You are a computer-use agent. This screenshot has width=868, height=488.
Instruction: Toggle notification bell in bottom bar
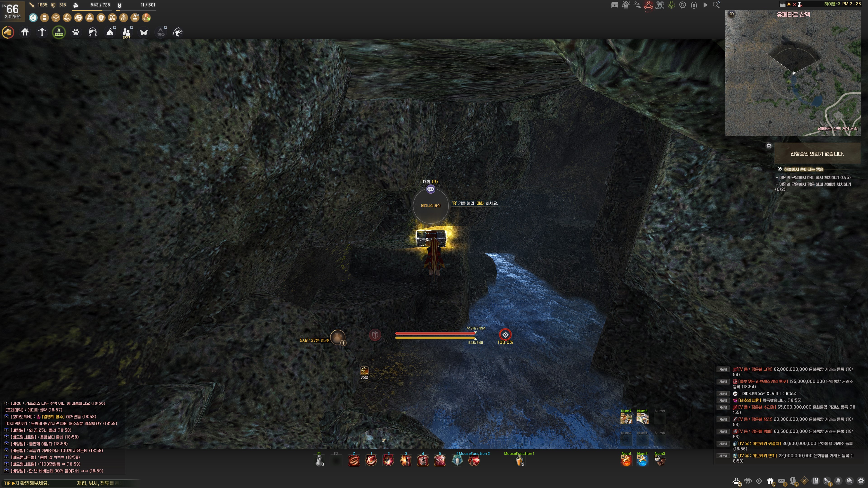coord(838,481)
